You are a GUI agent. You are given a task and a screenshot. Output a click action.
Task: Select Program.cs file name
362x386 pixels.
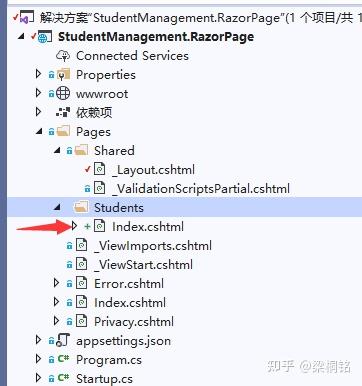click(x=109, y=360)
